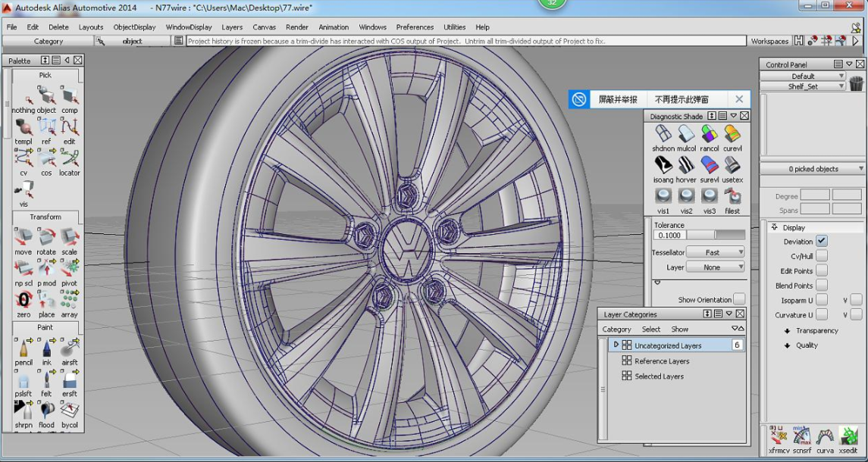868x462 pixels.
Task: Select the Pick ref tool
Action: click(x=46, y=131)
